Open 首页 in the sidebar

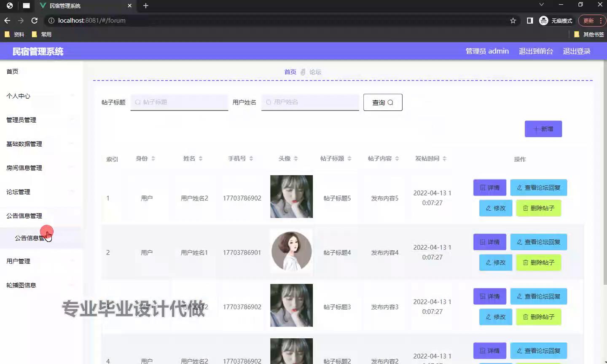41,72
